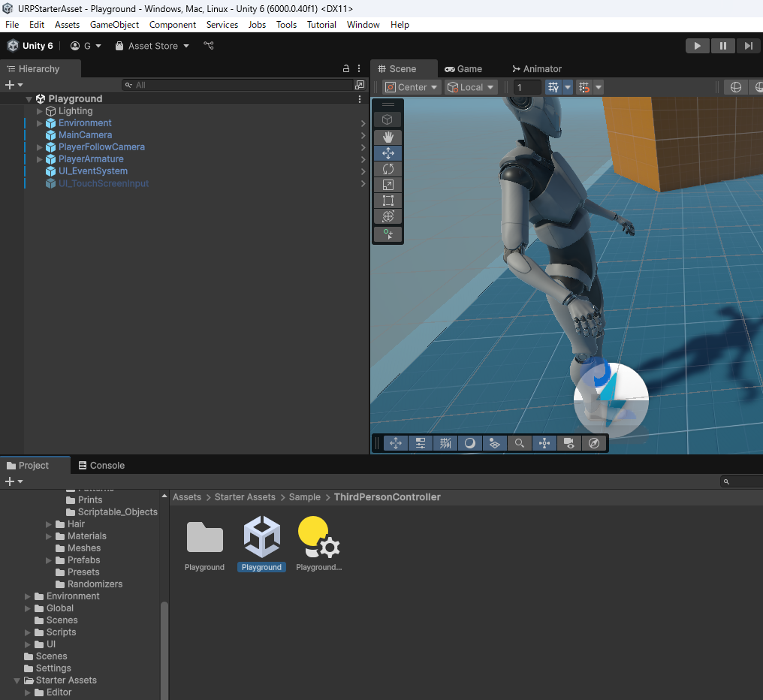
Task: Click grid icon in bottom scene toolbar
Action: click(x=445, y=443)
